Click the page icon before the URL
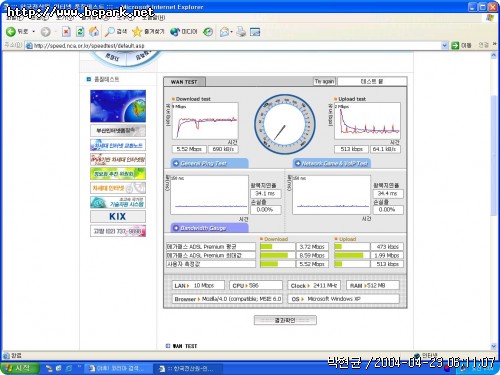 29,45
